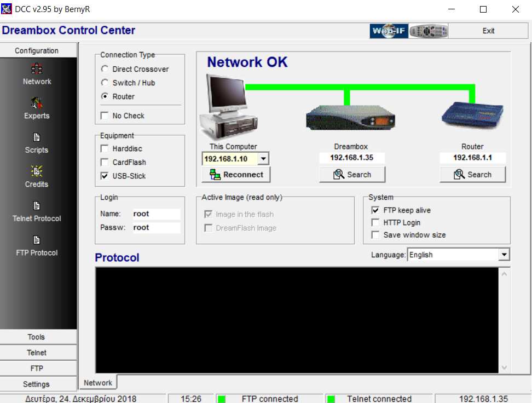532x403 pixels.
Task: Click the login Passw field
Action: click(x=157, y=227)
